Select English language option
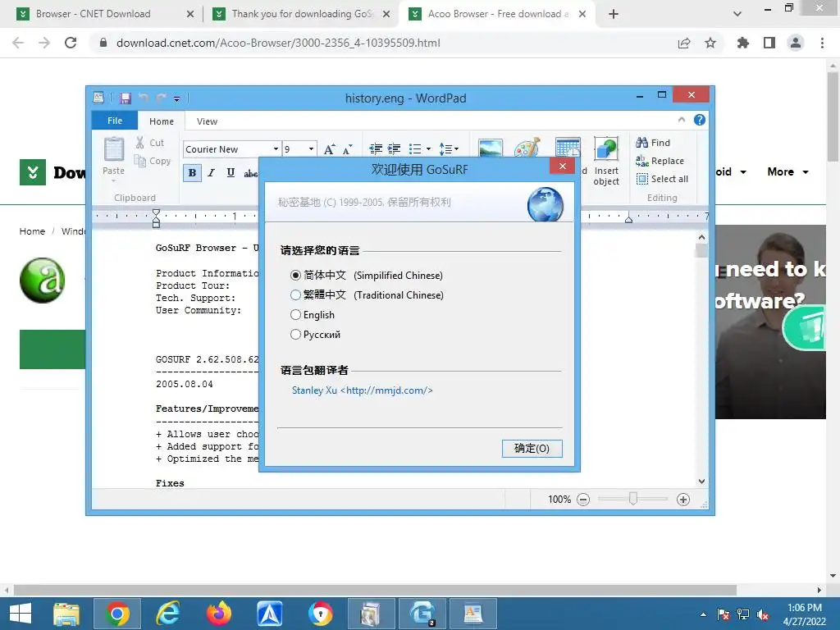 [x=313, y=315]
